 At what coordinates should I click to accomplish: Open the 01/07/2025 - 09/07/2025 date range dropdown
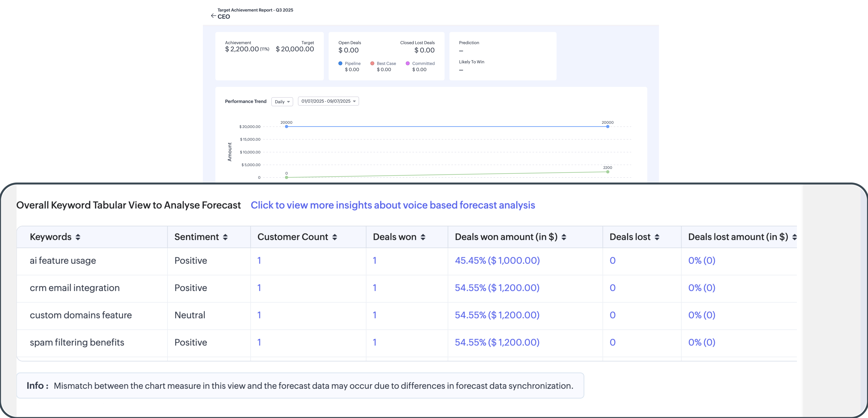[328, 101]
